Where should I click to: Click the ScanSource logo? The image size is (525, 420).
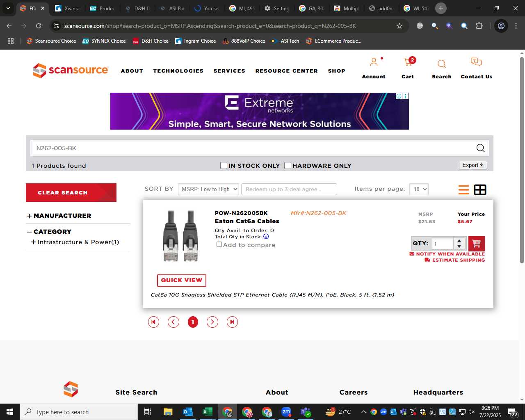pos(71,71)
